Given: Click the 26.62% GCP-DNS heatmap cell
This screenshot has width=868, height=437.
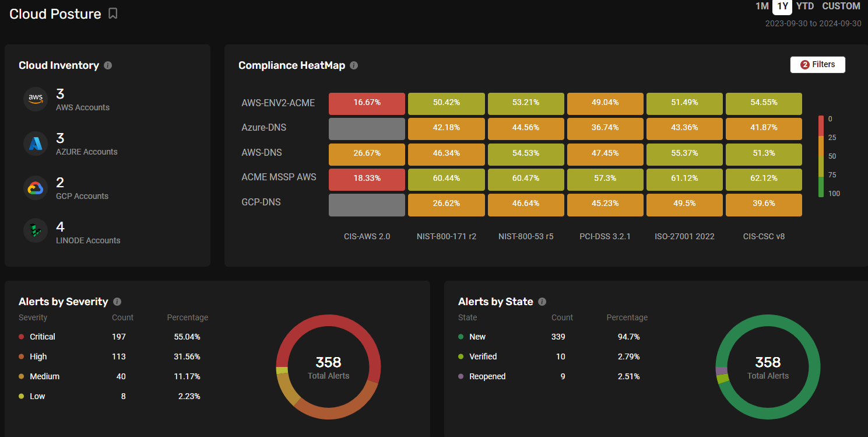Looking at the screenshot, I should pyautogui.click(x=446, y=204).
